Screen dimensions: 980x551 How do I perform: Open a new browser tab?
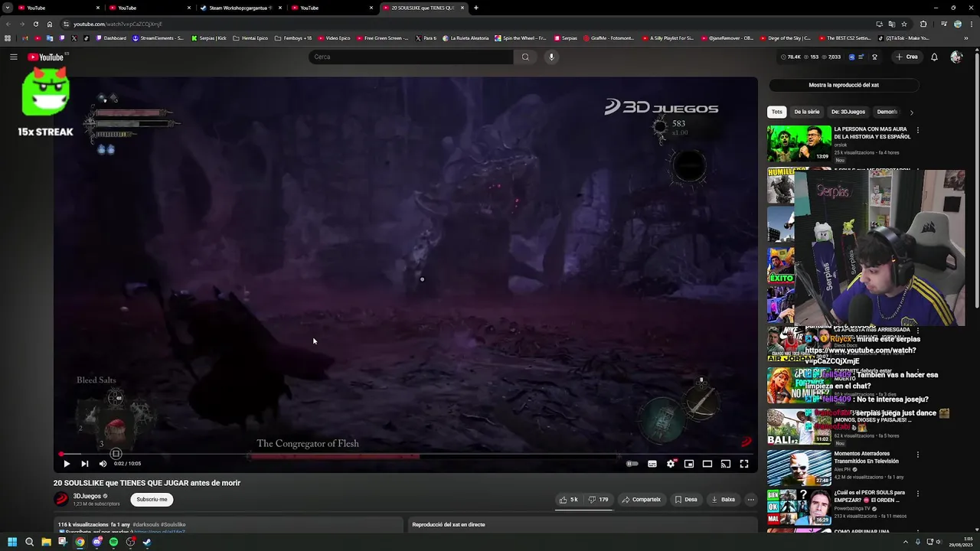tap(476, 8)
